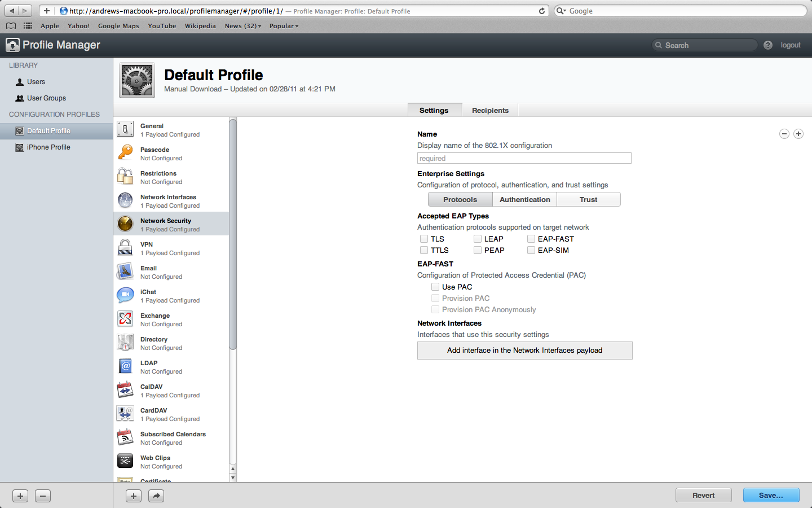Click the iPhone Profile gear icon
812x508 pixels.
(x=20, y=147)
